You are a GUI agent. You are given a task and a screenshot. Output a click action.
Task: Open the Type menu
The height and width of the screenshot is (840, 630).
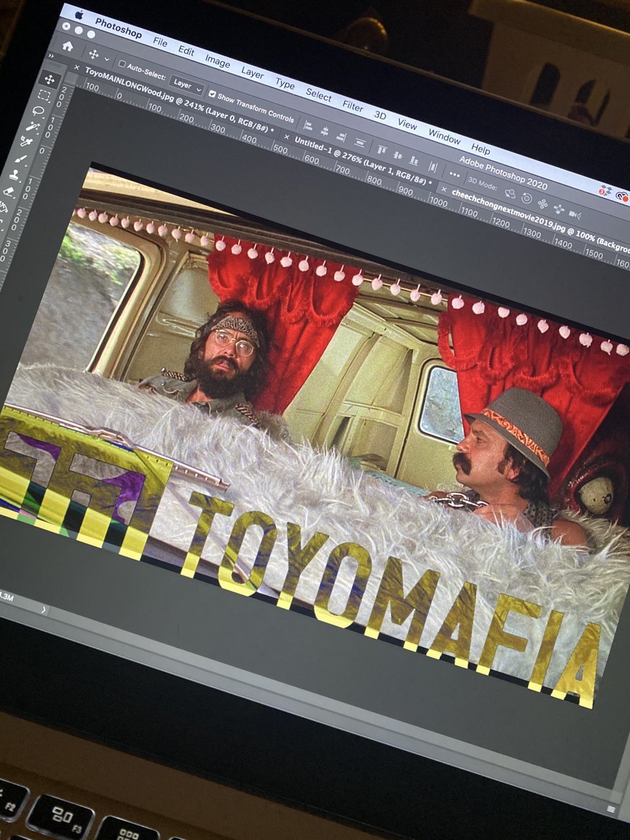click(285, 84)
